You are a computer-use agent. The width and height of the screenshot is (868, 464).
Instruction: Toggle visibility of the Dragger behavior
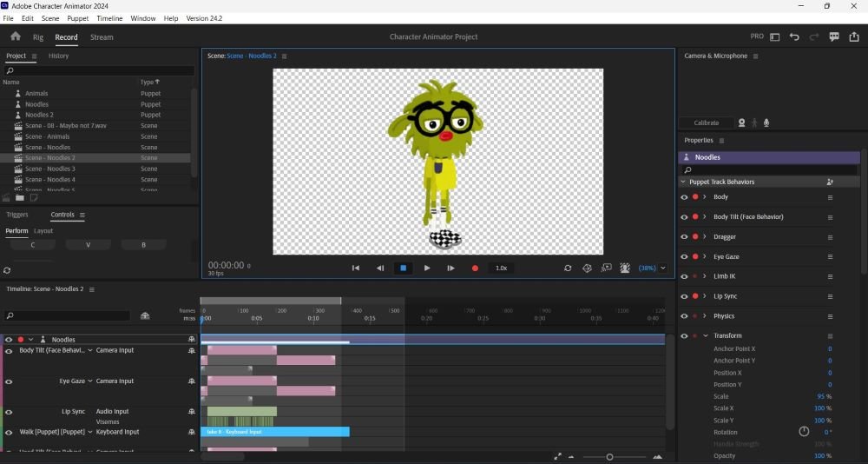[x=684, y=236]
